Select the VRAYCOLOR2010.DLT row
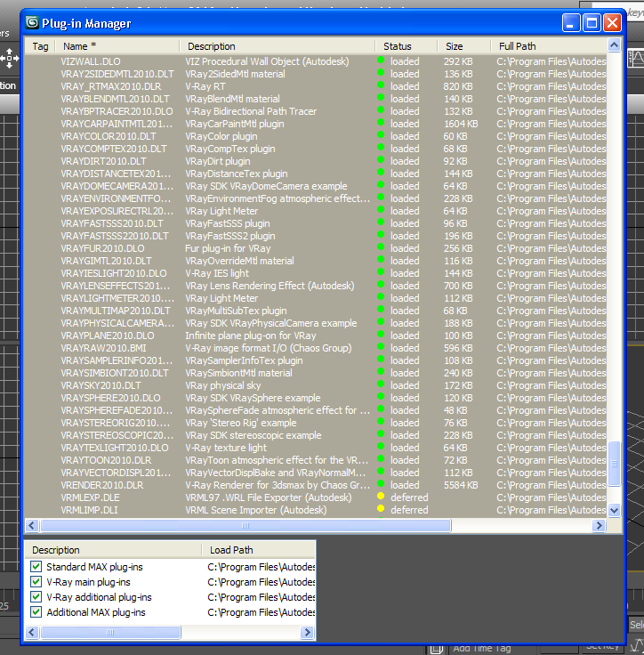Screen dimensions: 644x655 pyautogui.click(x=315, y=136)
